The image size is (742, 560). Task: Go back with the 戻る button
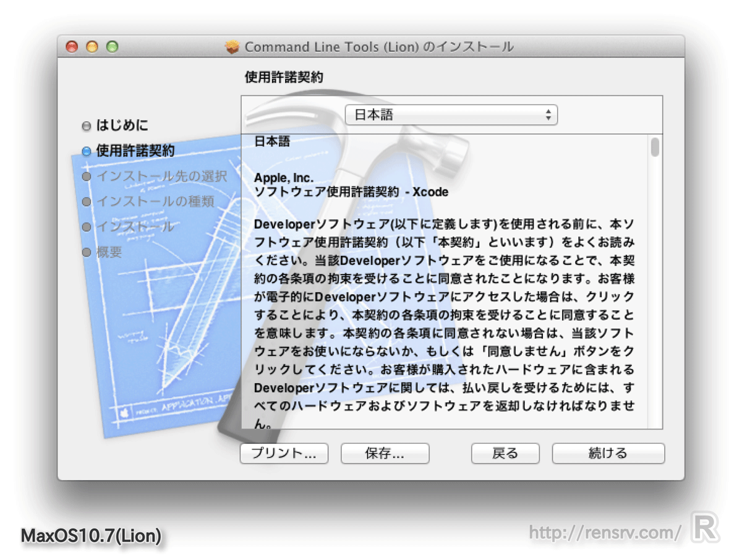[x=505, y=453]
